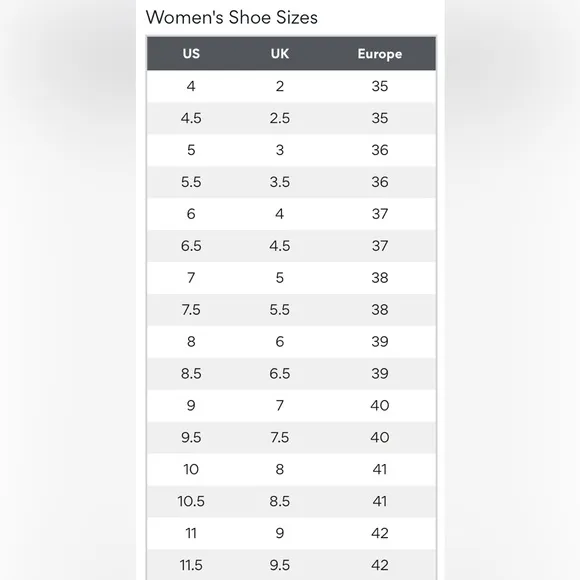
Task: Select US size 5.5 cell
Action: (x=191, y=182)
